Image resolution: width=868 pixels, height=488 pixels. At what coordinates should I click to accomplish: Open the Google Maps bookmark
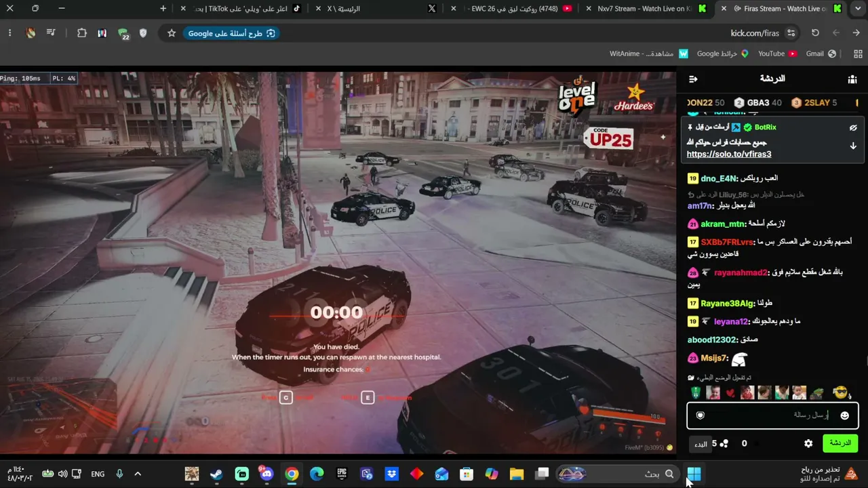(x=723, y=54)
